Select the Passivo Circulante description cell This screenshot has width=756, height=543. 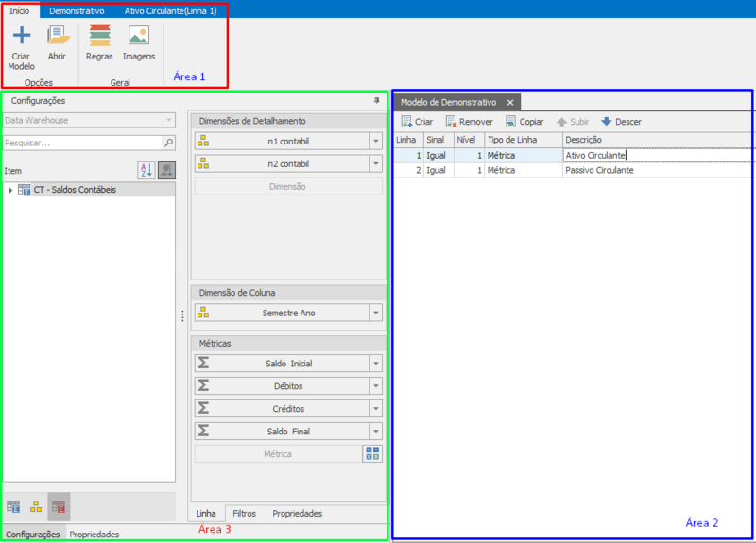pos(657,170)
